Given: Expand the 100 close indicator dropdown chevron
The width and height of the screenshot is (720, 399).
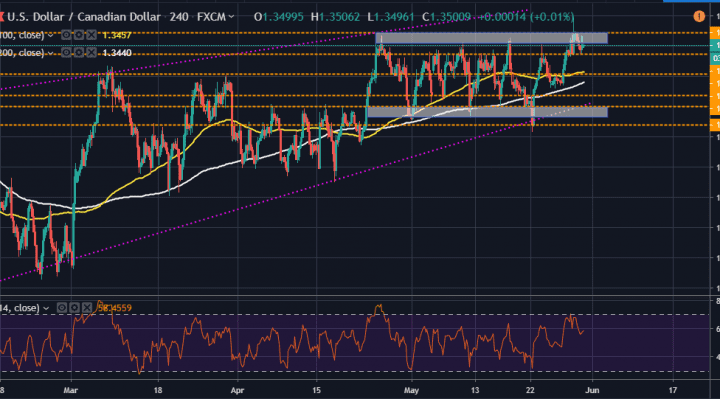Looking at the screenshot, I should coord(51,35).
